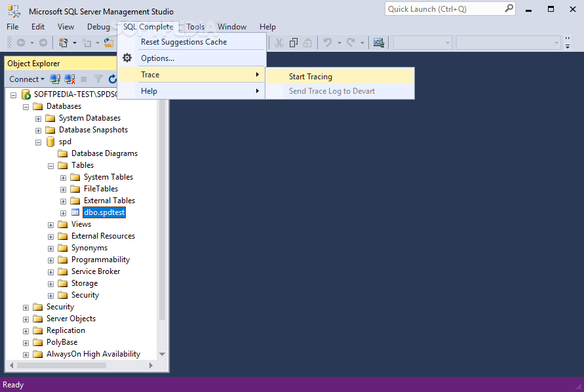Image resolution: width=584 pixels, height=392 pixels.
Task: Open the Connect dropdown in Object Explorer
Action: [27, 79]
